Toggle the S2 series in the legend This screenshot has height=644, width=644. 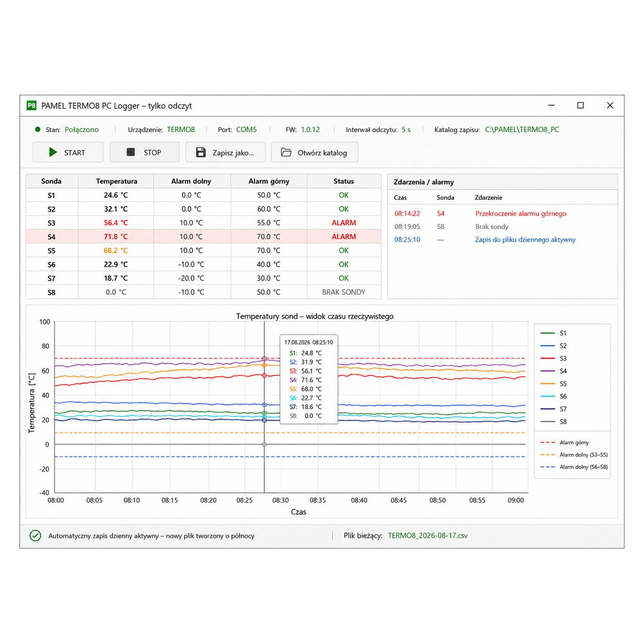554,346
